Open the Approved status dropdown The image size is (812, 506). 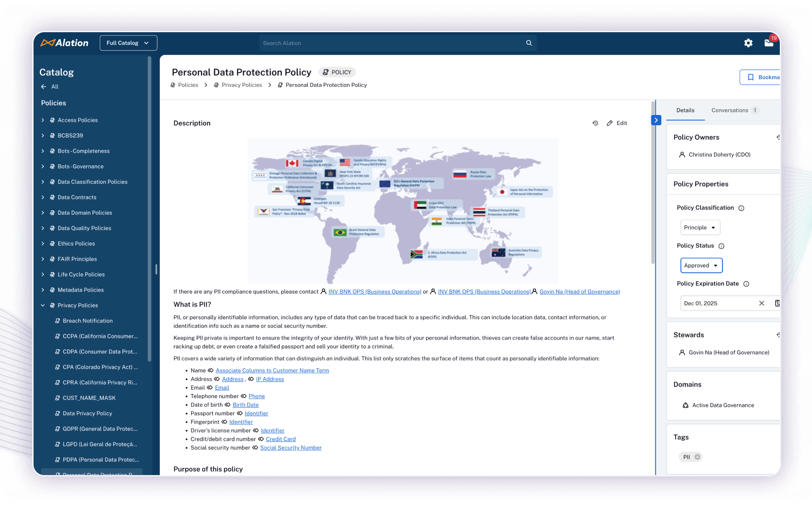701,266
